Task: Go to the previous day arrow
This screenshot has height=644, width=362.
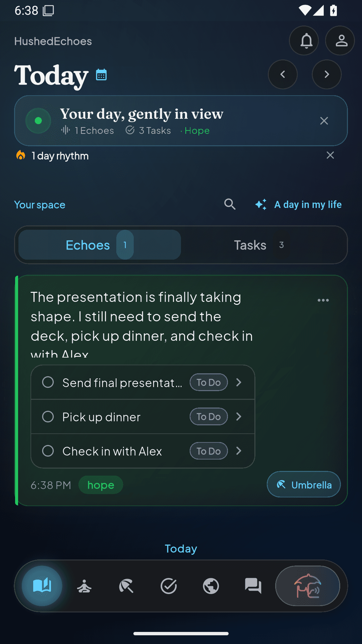Action: tap(283, 74)
